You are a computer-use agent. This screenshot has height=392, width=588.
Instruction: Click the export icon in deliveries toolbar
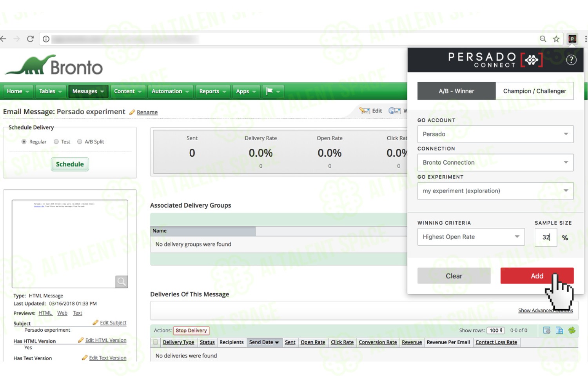pyautogui.click(x=559, y=330)
